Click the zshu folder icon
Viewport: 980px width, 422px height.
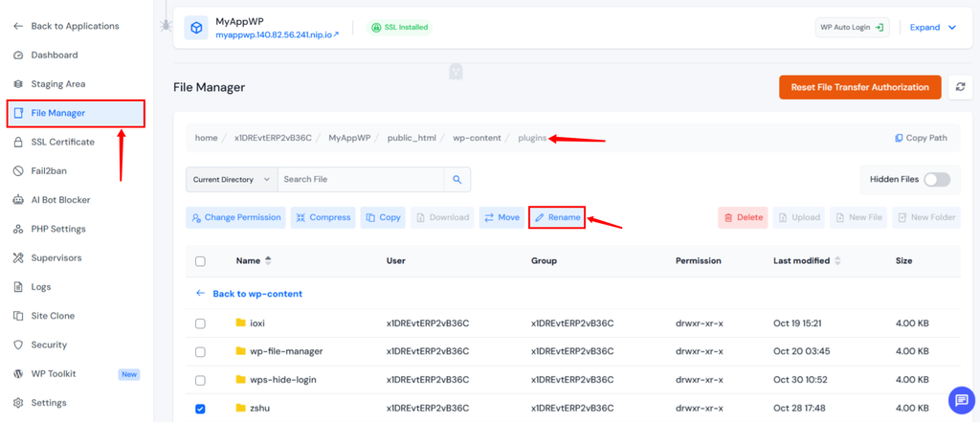click(240, 409)
